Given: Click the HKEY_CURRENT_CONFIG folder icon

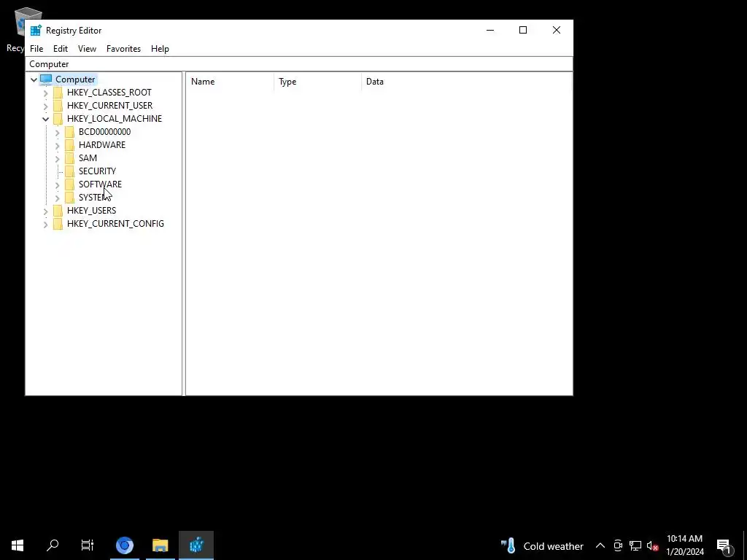Looking at the screenshot, I should pyautogui.click(x=58, y=223).
